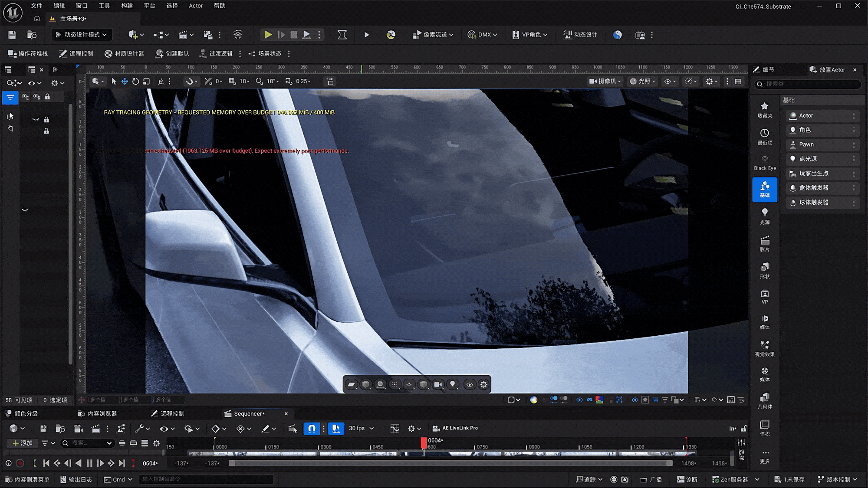The width and height of the screenshot is (868, 488).
Task: Open the Material Designer tool
Action: pyautogui.click(x=124, y=53)
